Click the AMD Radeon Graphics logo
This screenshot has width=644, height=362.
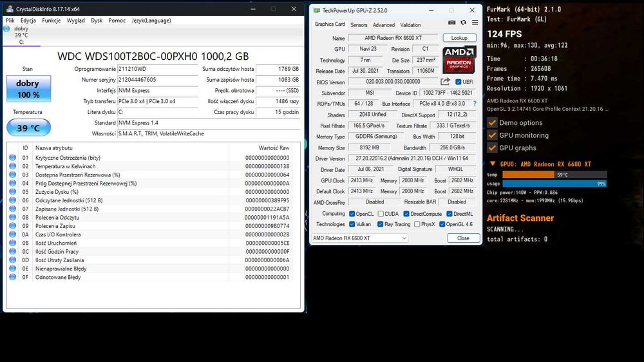(x=459, y=59)
